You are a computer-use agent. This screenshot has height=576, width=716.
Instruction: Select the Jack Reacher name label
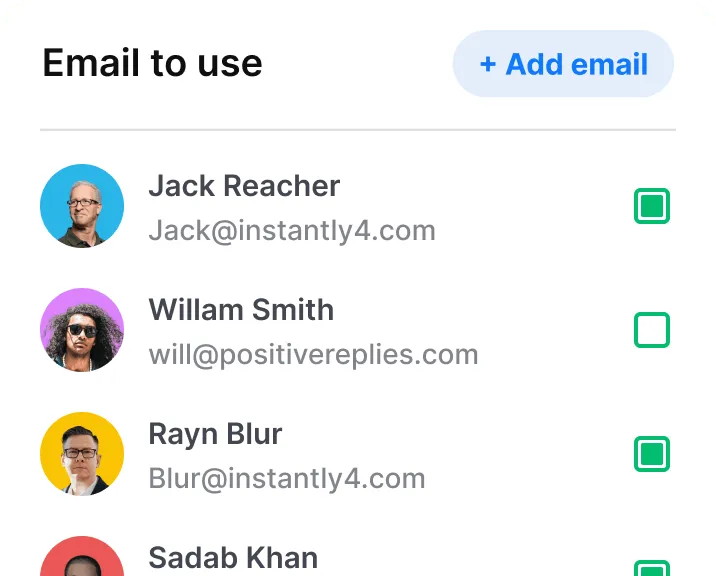point(244,186)
